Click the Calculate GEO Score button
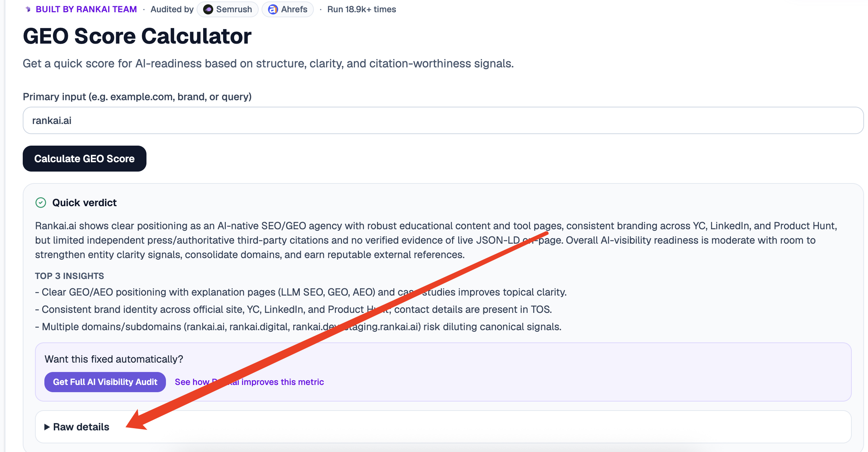 [x=84, y=159]
